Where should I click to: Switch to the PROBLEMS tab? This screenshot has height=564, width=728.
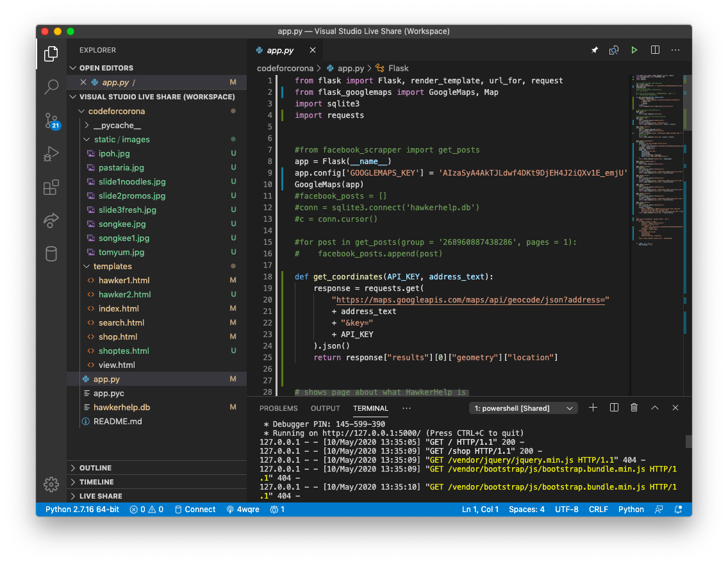tap(278, 408)
